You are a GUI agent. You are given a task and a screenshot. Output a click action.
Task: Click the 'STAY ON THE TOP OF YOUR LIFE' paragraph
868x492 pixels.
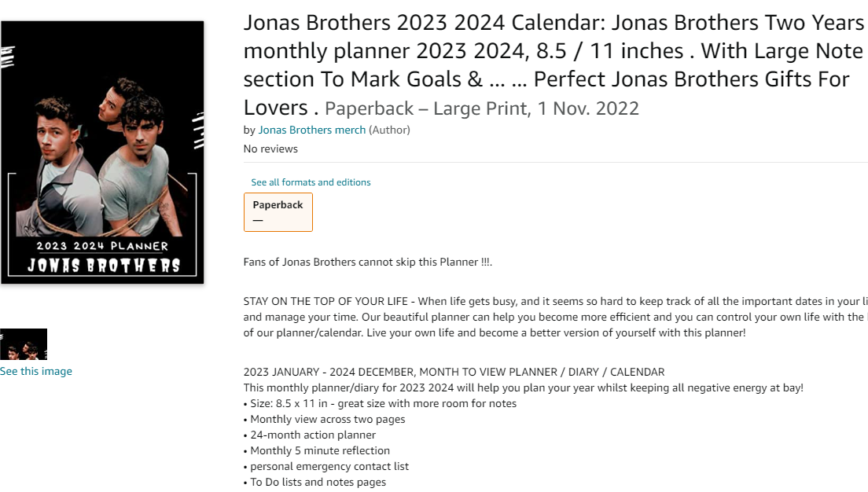(550, 317)
